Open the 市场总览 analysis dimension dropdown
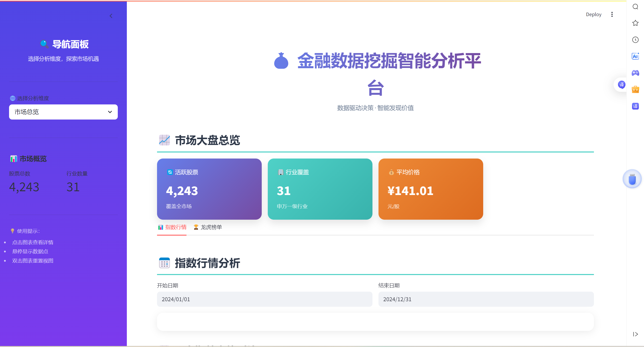The image size is (644, 347). point(63,112)
